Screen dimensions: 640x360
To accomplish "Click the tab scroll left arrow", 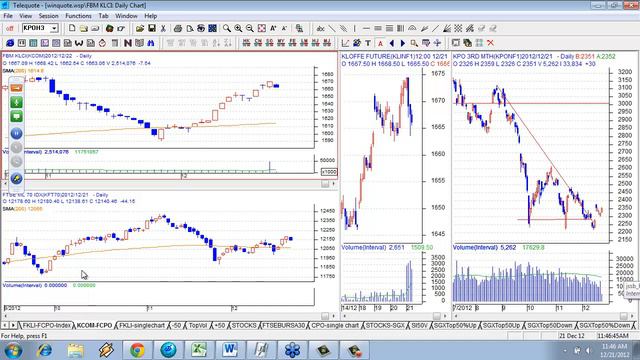I will point(5,325).
